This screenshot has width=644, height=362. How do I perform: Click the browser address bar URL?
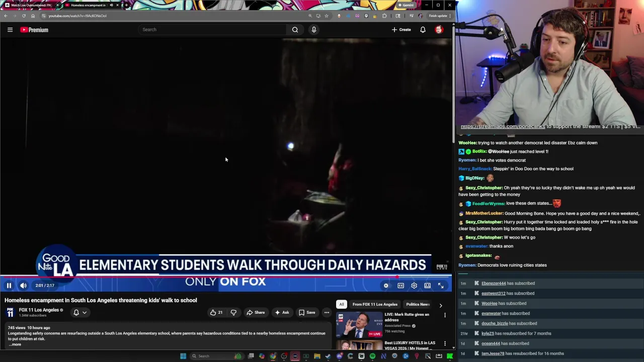(x=77, y=16)
